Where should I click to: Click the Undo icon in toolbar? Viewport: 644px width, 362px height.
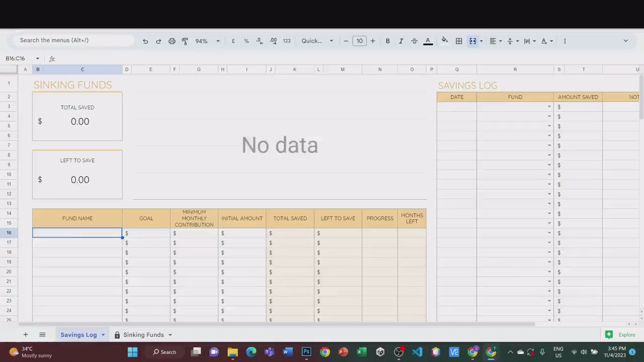[145, 41]
